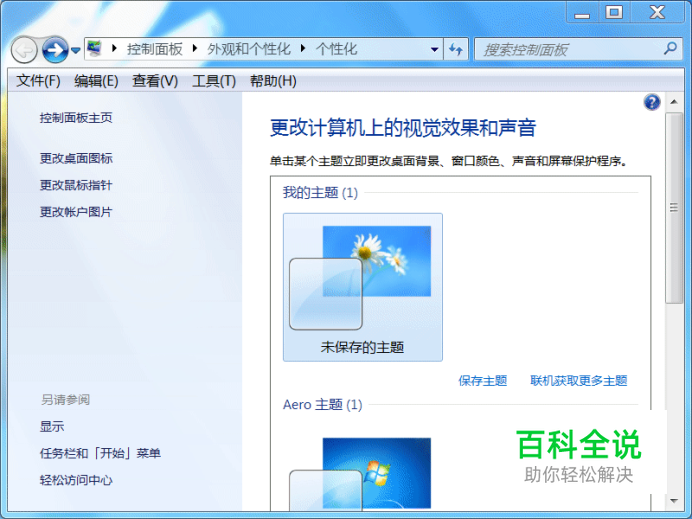This screenshot has height=519, width=692.
Task: Open 轻松访问中心 link
Action: [76, 481]
